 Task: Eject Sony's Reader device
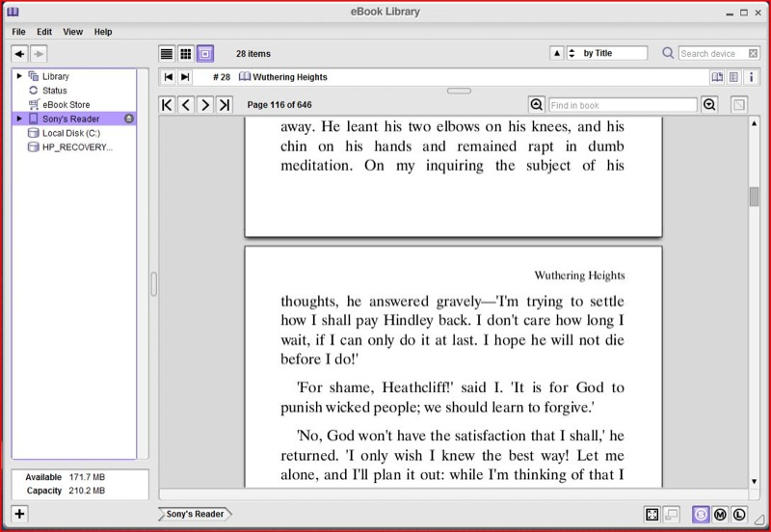129,119
